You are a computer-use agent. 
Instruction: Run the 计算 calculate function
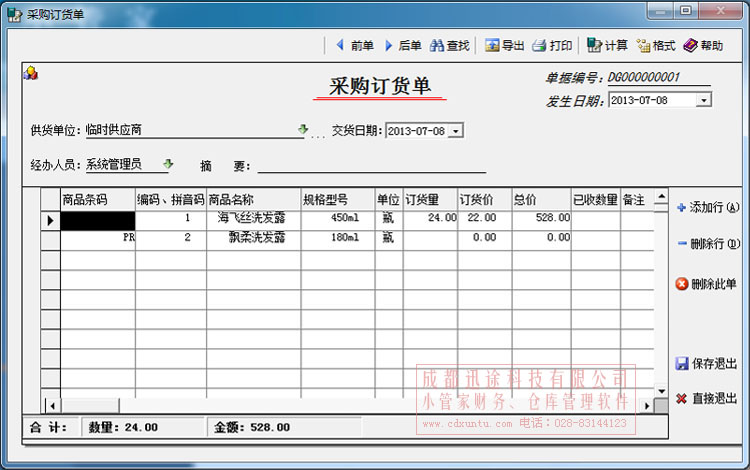[607, 45]
